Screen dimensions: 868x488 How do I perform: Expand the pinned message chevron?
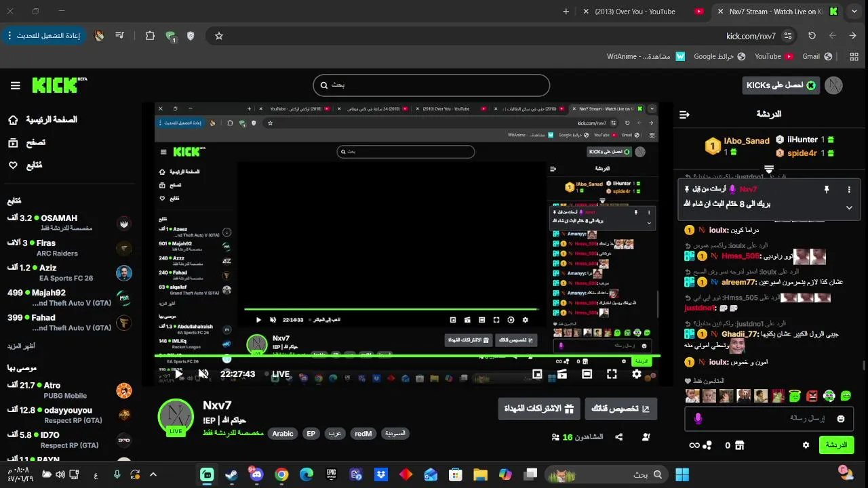click(x=849, y=207)
